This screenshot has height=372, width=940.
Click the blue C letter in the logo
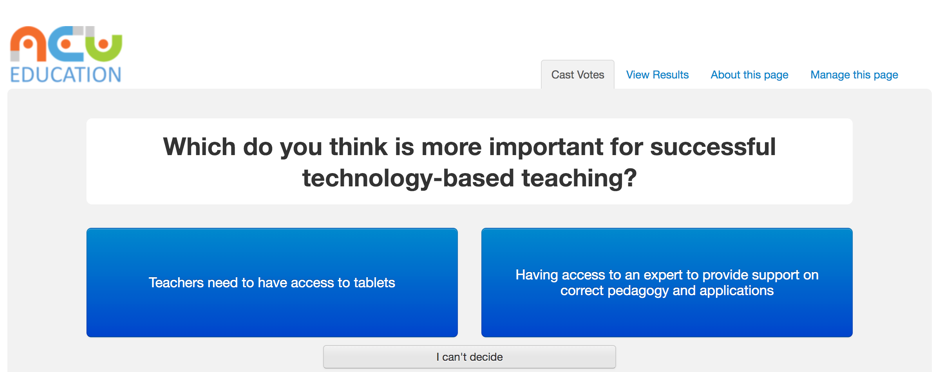coord(64,44)
